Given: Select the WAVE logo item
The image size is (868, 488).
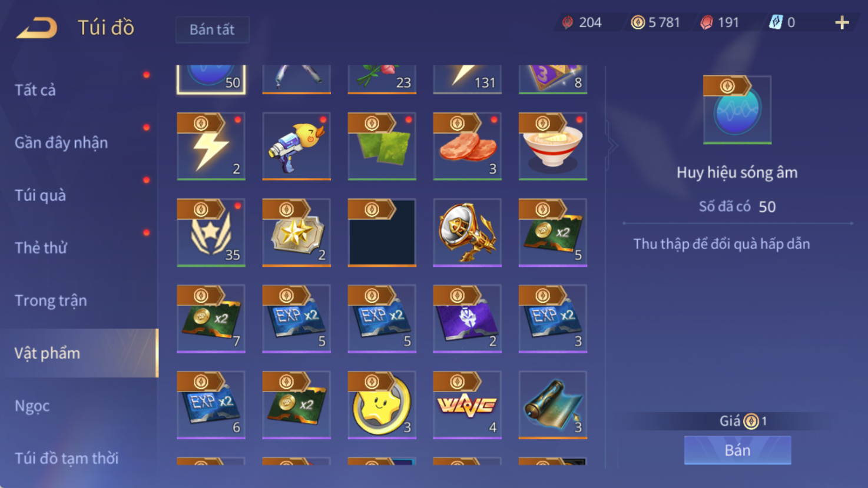Looking at the screenshot, I should coord(467,405).
